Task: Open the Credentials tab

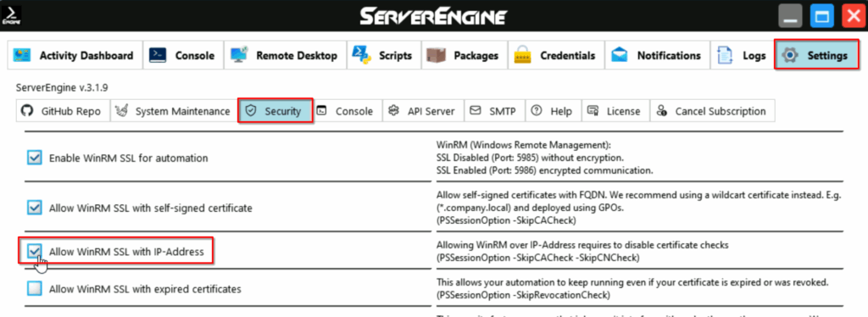Action: click(556, 55)
